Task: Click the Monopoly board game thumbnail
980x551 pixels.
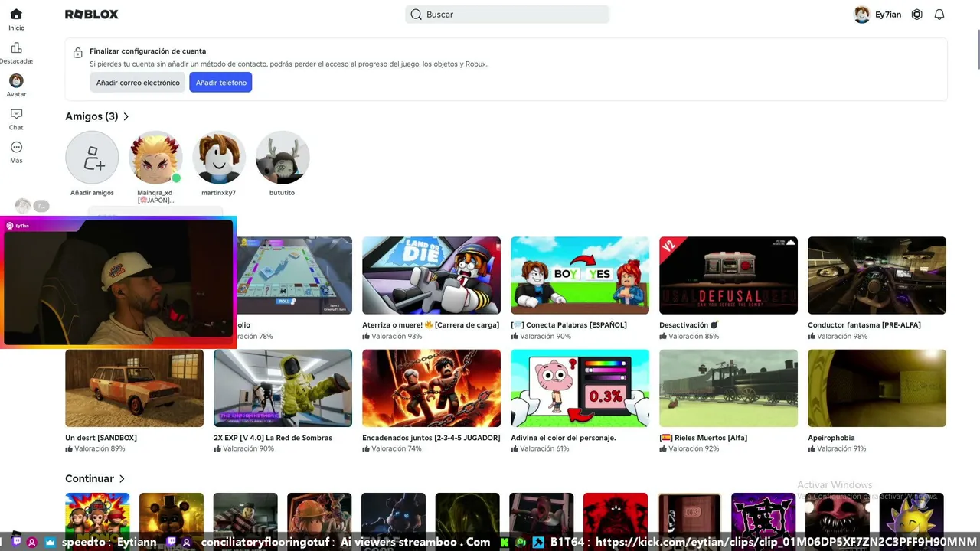Action: pos(294,275)
